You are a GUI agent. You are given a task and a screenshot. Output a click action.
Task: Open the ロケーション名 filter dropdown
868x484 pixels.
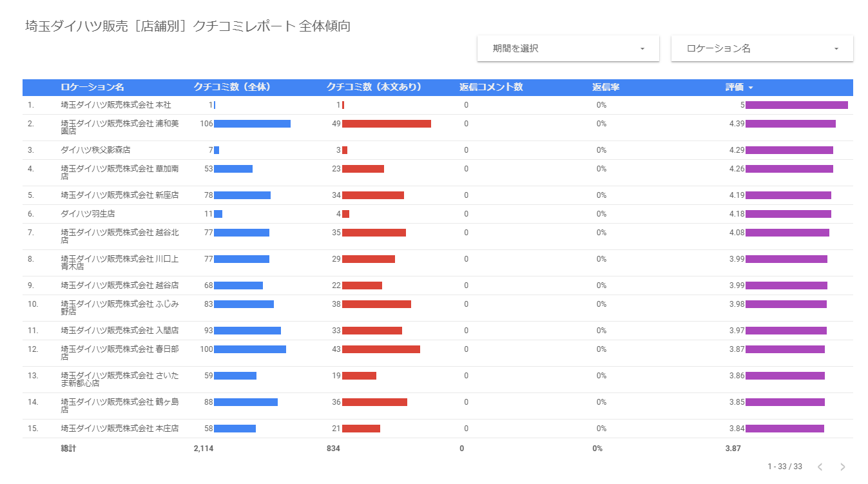coord(762,48)
